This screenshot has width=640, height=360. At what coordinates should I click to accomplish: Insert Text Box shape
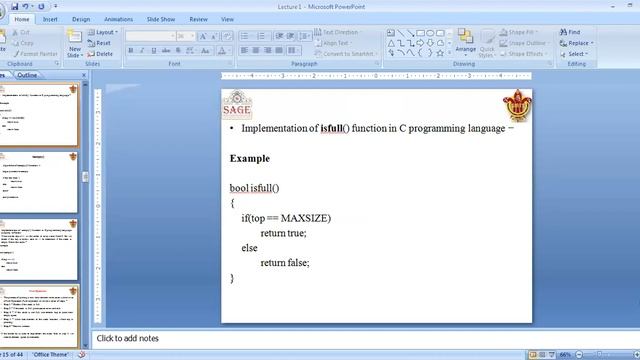[391, 33]
